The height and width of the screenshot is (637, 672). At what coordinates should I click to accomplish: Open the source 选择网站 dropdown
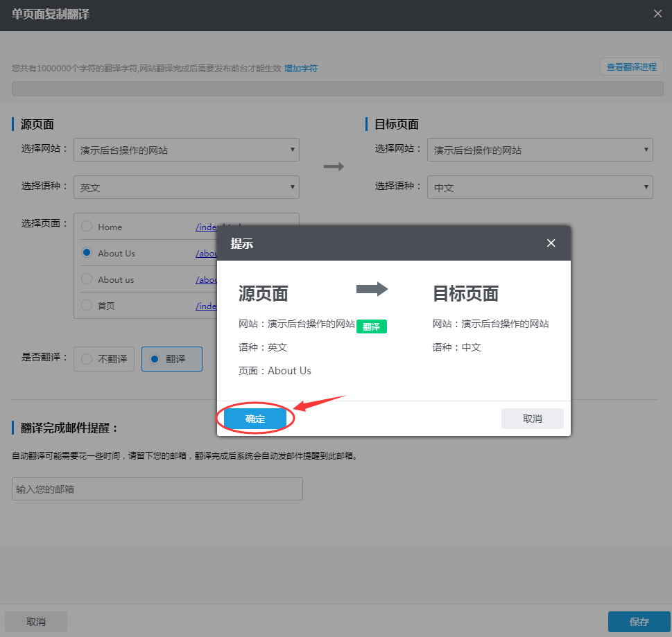[186, 150]
